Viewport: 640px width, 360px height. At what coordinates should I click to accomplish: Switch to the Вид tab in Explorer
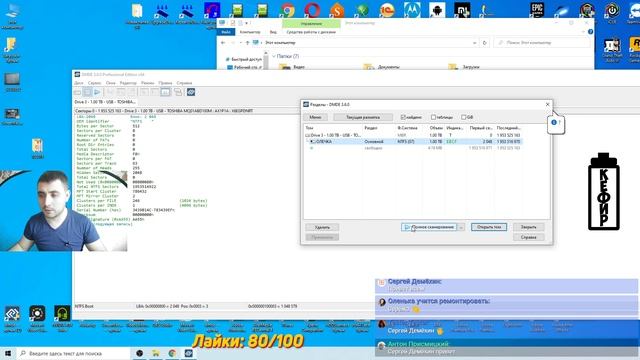[273, 32]
